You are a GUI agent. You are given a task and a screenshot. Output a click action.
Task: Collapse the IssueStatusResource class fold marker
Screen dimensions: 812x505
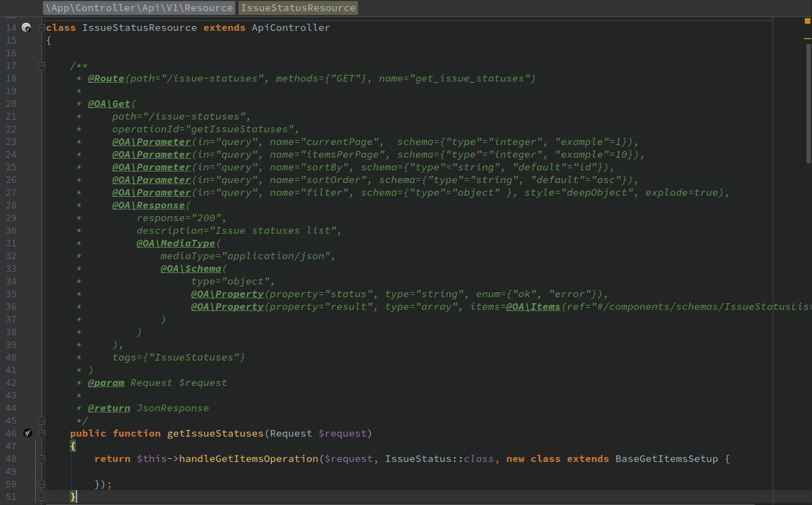[x=41, y=27]
